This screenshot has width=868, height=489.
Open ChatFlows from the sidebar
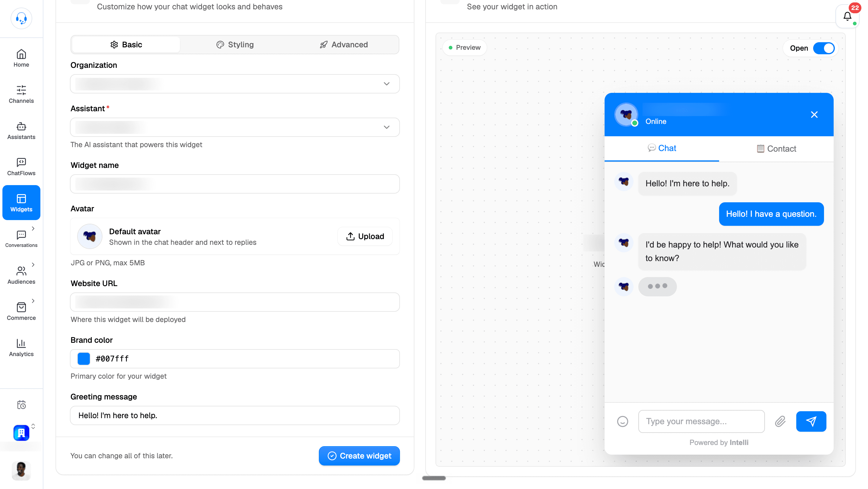pos(21,166)
